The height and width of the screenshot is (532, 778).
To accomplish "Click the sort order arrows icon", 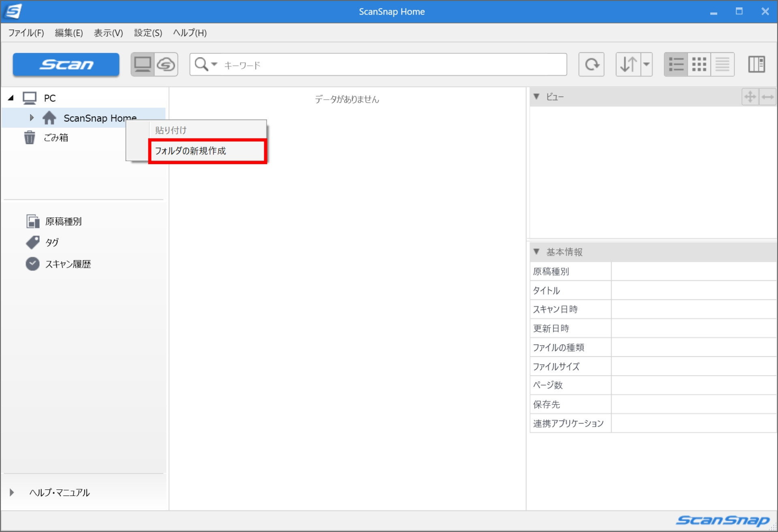I will (x=628, y=64).
